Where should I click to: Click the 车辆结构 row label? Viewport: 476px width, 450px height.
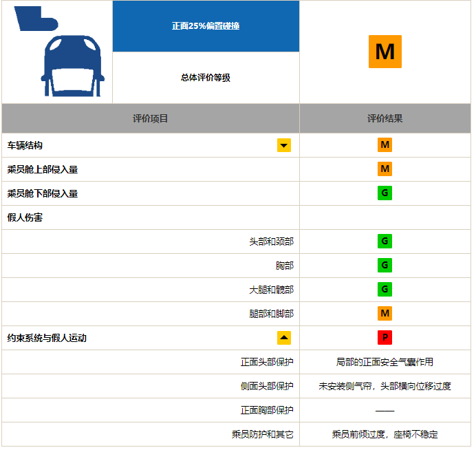[25, 147]
